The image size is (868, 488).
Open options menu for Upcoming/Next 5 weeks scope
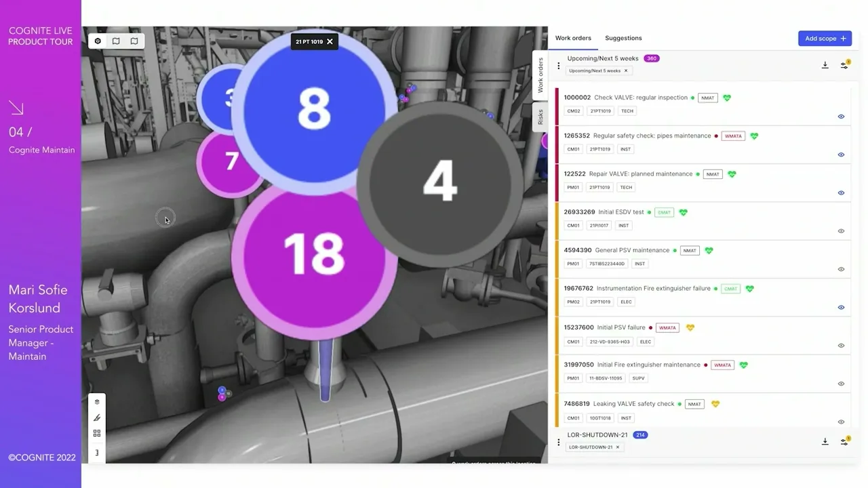[559, 66]
